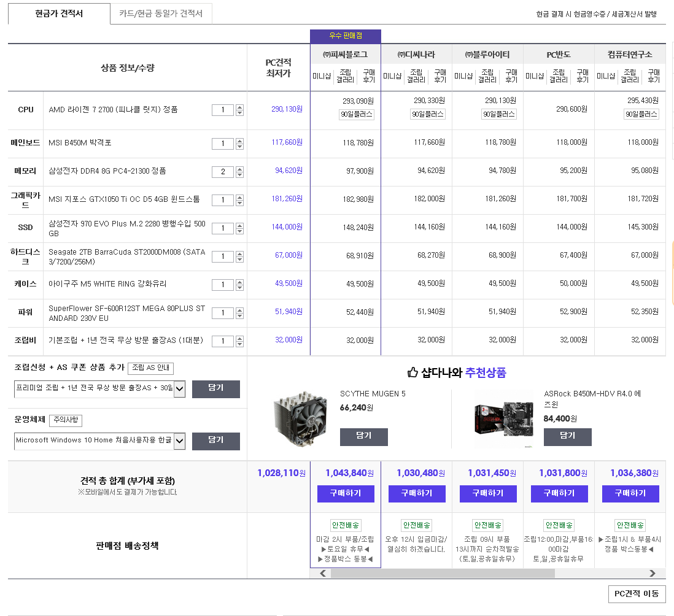Decrease 조립비 quantity with down arrow
The image size is (674, 616).
point(240,344)
